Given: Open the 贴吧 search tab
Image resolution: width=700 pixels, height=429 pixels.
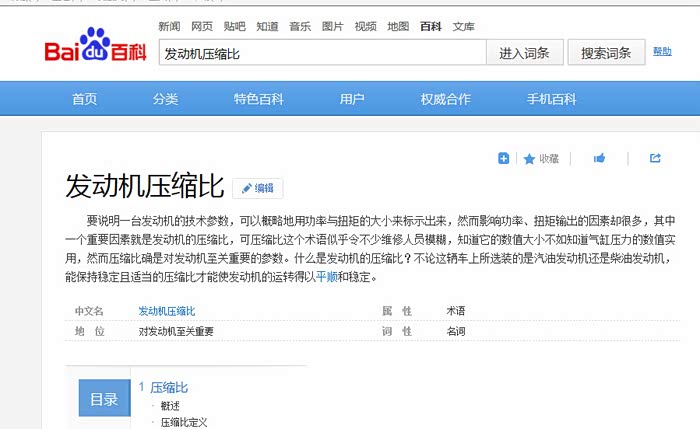Looking at the screenshot, I should [234, 27].
